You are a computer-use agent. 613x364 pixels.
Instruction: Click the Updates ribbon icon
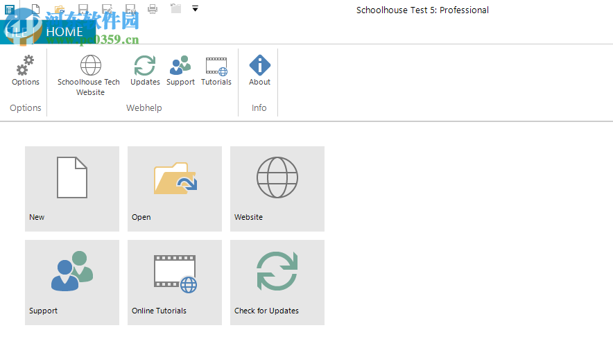tap(145, 71)
